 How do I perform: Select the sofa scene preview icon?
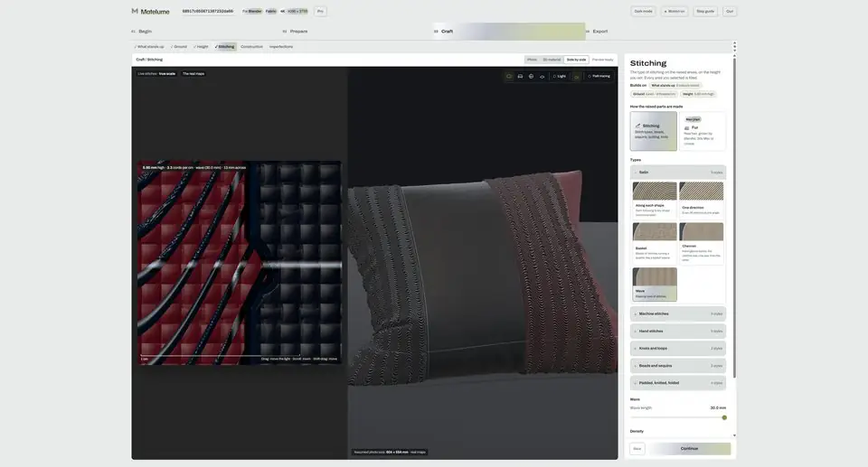(x=521, y=77)
